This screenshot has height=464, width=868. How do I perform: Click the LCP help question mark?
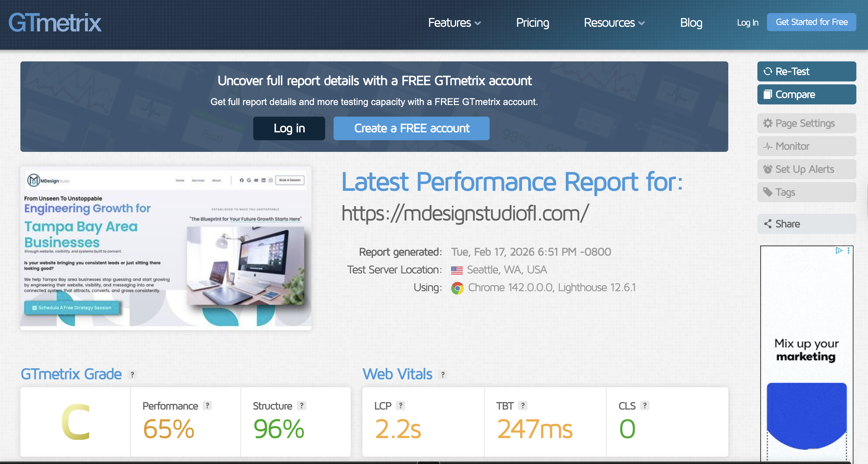[x=400, y=406]
